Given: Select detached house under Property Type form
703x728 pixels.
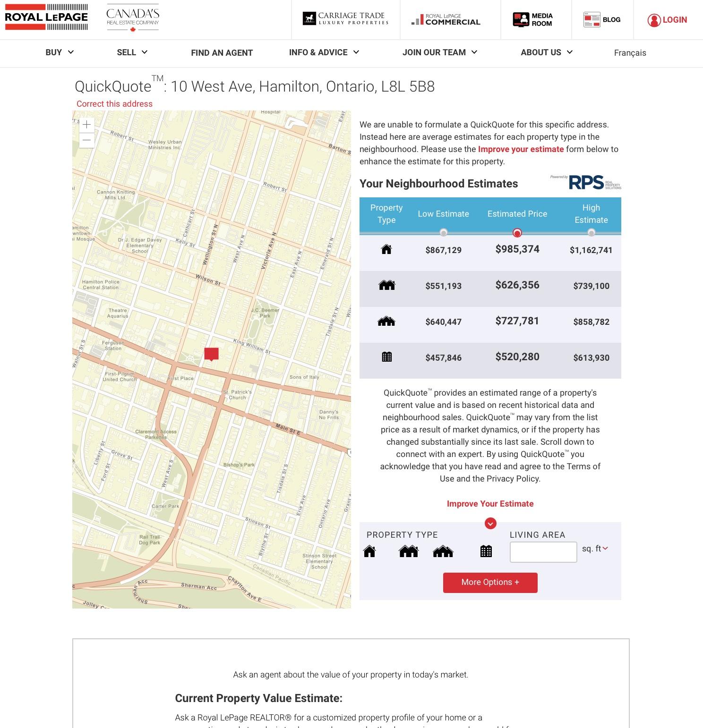Looking at the screenshot, I should pos(369,551).
